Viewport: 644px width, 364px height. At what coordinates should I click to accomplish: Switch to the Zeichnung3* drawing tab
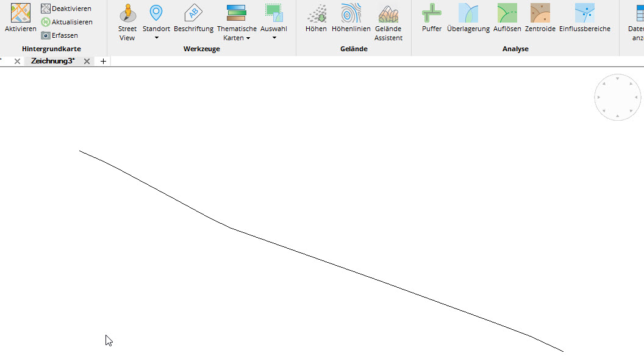pos(52,61)
